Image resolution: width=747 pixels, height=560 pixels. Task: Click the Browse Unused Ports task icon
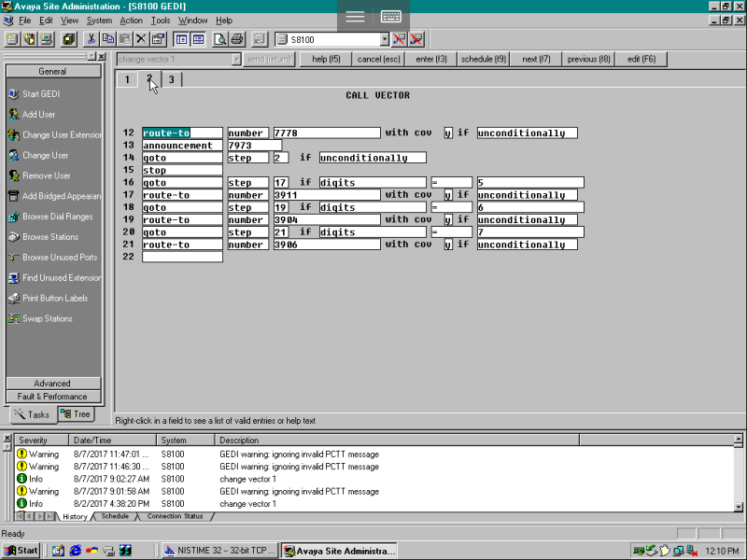14,258
